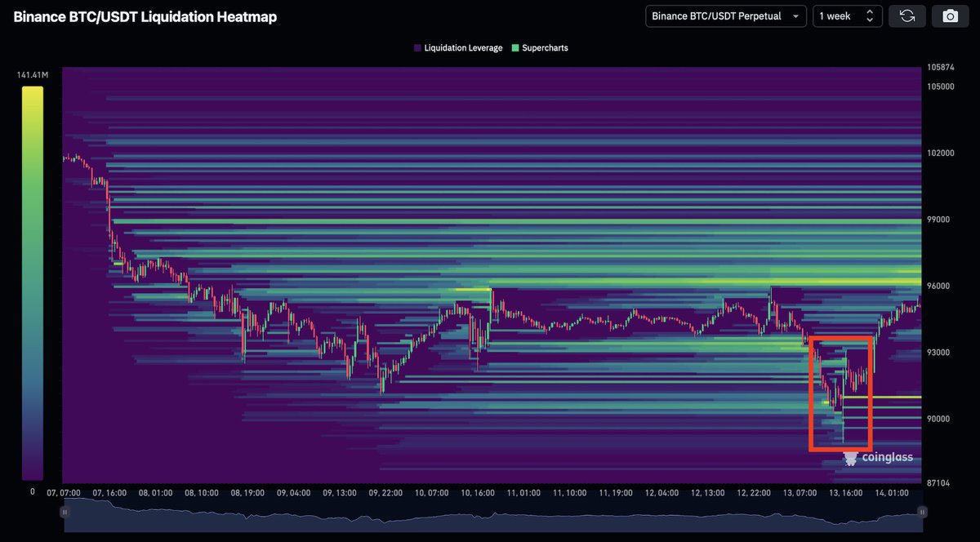Click the 07, 07:00 time axis label
980x542 pixels.
pos(64,493)
